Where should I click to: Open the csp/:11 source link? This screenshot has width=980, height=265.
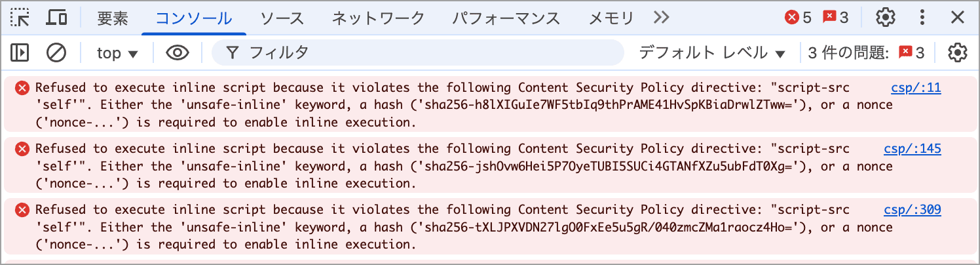click(916, 88)
